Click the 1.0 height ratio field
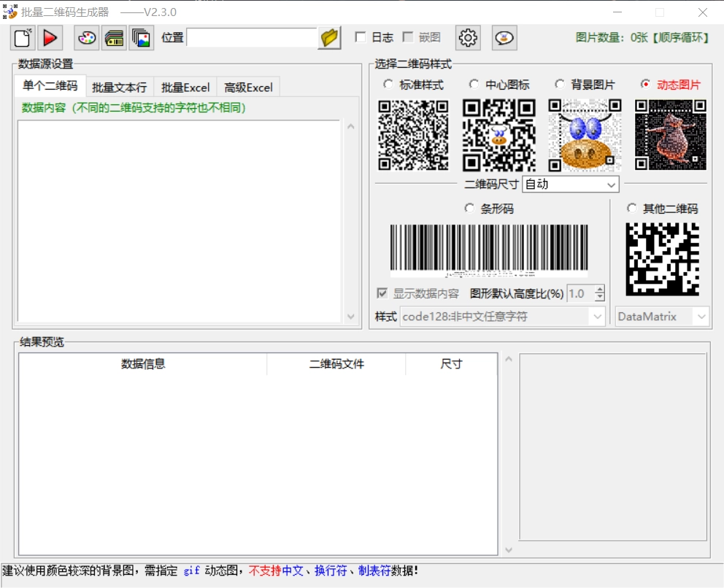Viewport: 724px width, 588px height. (x=580, y=293)
